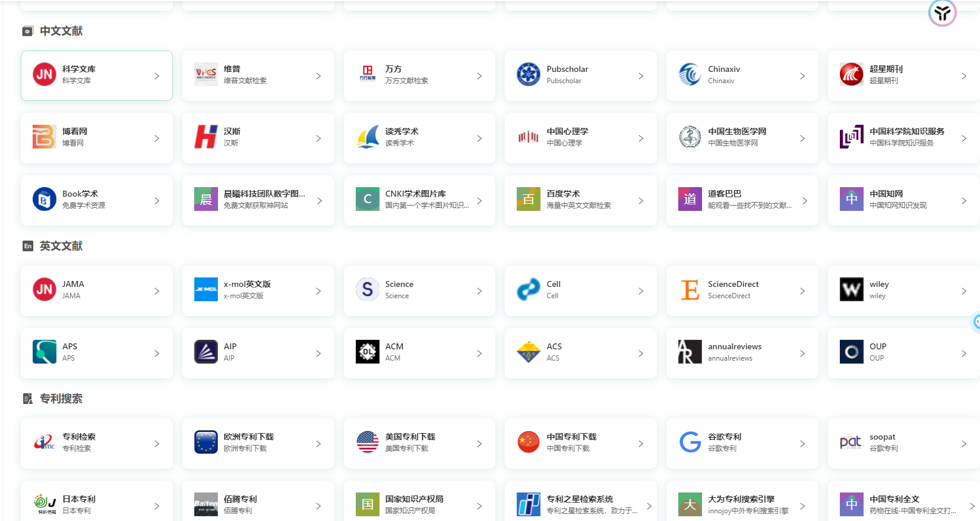This screenshot has height=521, width=980.
Task: Click the 超星期刊 red icon
Action: pos(852,75)
